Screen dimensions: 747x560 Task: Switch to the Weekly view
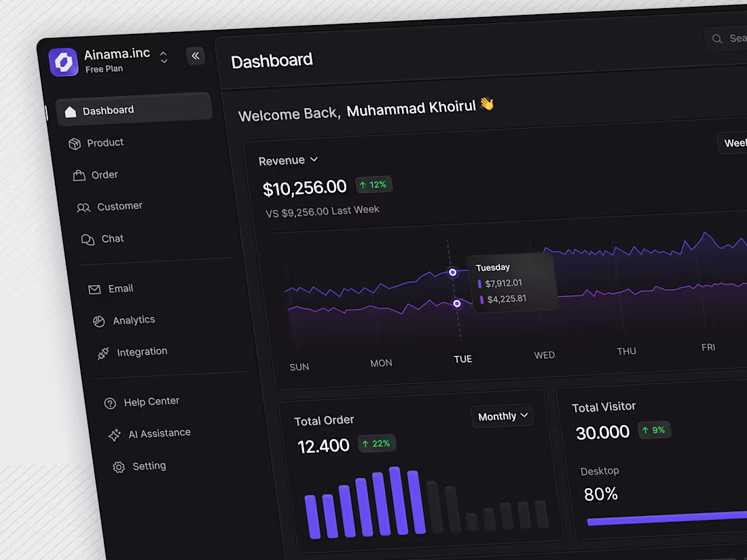click(x=733, y=143)
